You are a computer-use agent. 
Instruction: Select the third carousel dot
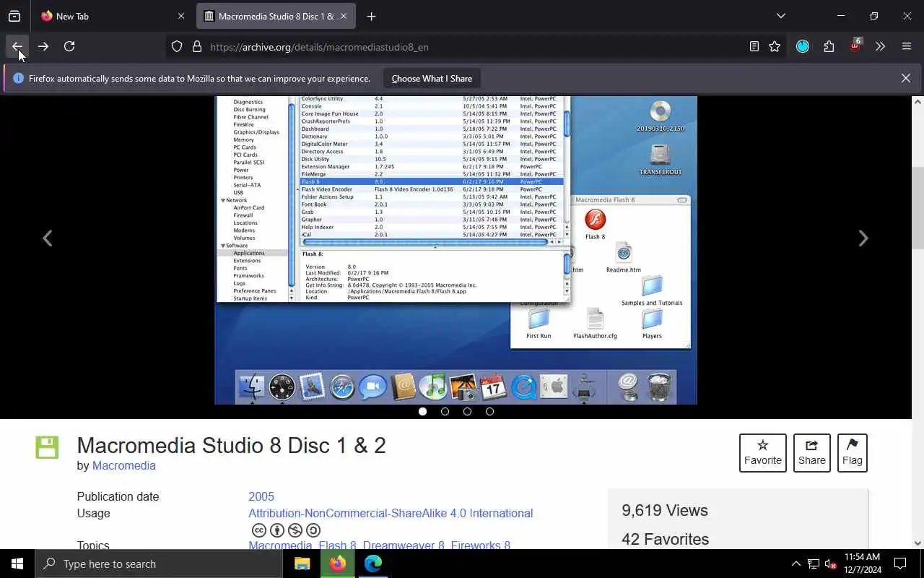[x=467, y=411]
